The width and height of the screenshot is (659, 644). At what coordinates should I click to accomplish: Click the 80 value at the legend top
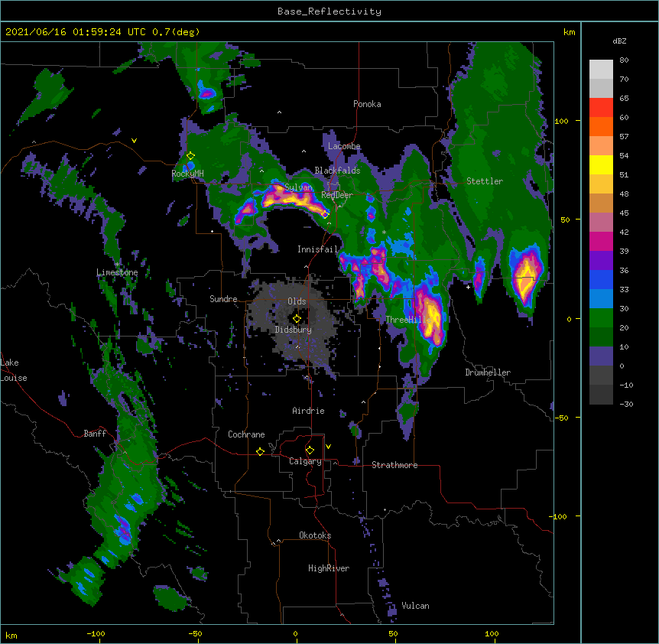point(624,60)
